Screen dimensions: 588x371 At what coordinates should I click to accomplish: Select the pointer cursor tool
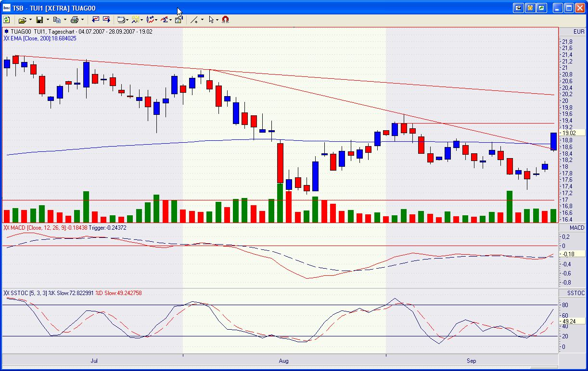211,20
